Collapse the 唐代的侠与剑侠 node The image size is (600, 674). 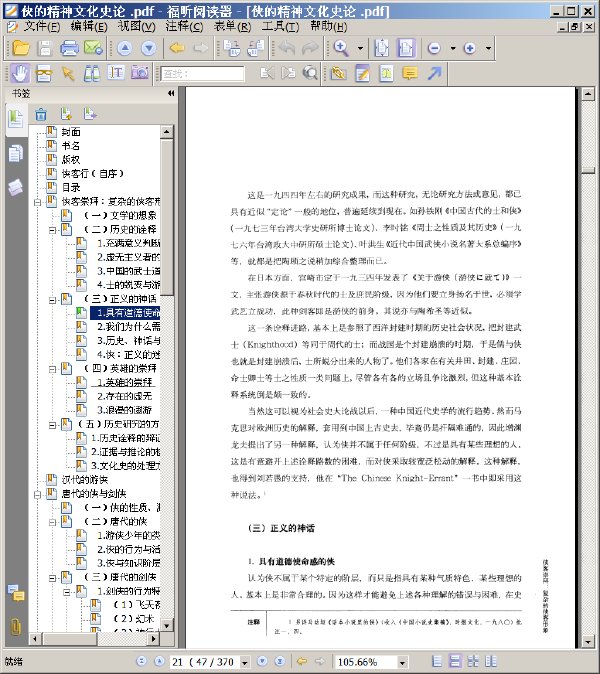[37, 494]
